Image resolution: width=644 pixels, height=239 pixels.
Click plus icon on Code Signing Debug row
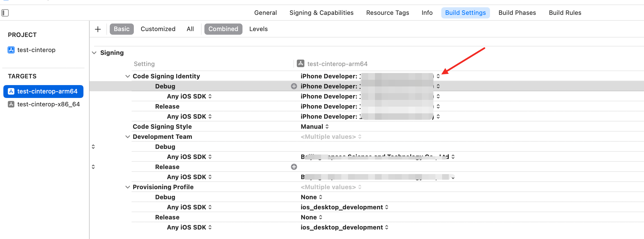294,86
